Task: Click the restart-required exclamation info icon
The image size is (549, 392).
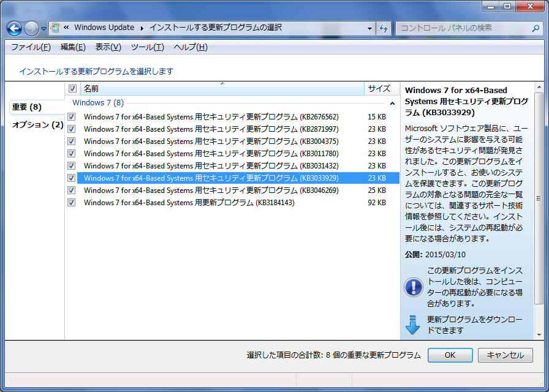Action: point(414,287)
